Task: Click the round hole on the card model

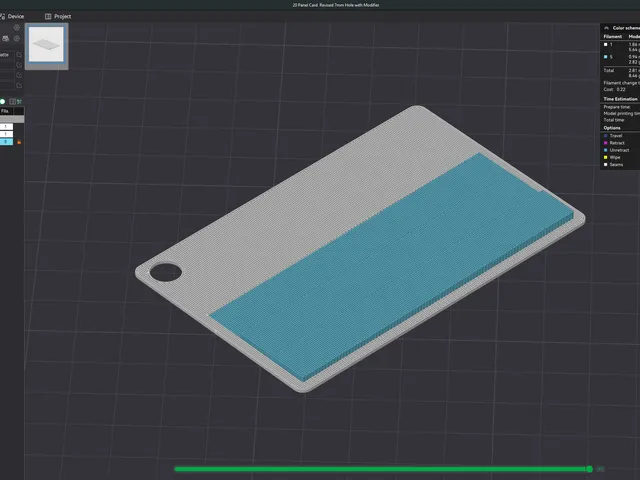Action: coord(165,272)
